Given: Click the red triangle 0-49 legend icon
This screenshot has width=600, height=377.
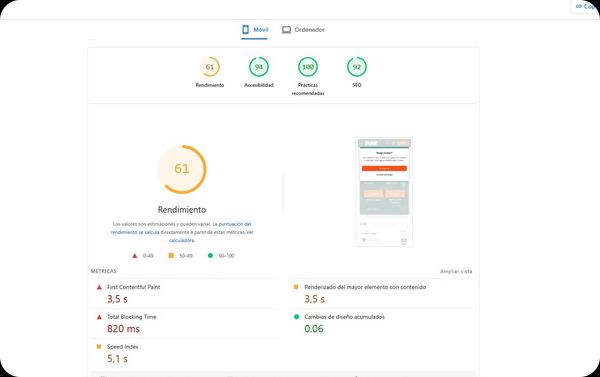Looking at the screenshot, I should pos(135,256).
